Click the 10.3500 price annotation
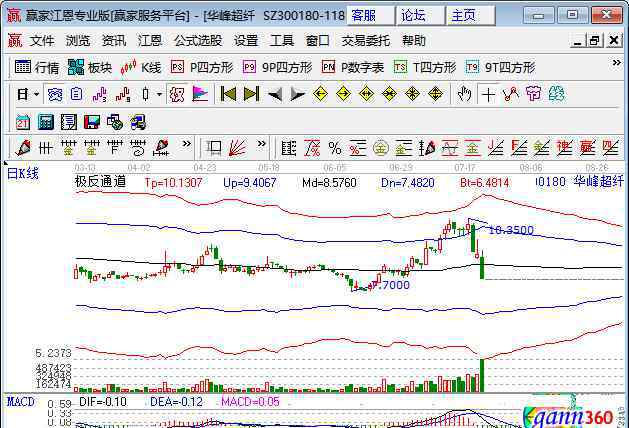Viewport: 629px width, 428px height. pos(511,230)
